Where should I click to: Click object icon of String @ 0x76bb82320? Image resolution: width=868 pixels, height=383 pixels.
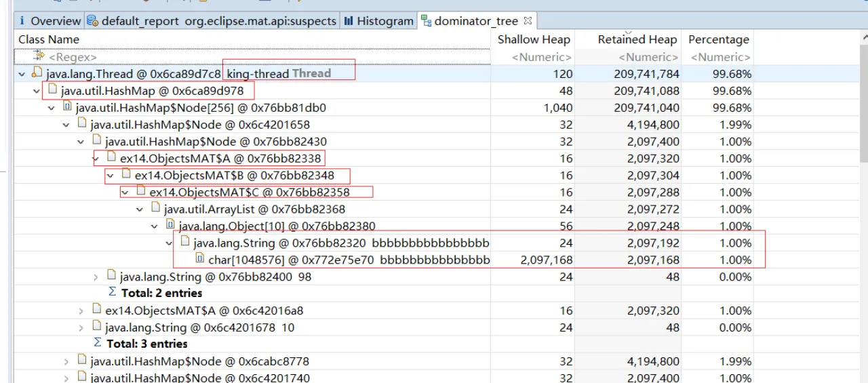(x=185, y=243)
